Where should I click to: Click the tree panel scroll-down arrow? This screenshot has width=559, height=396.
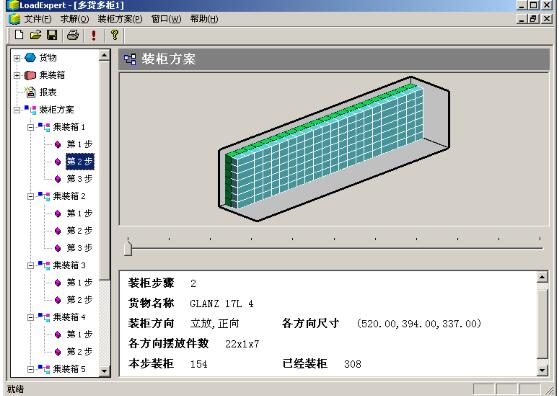104,371
